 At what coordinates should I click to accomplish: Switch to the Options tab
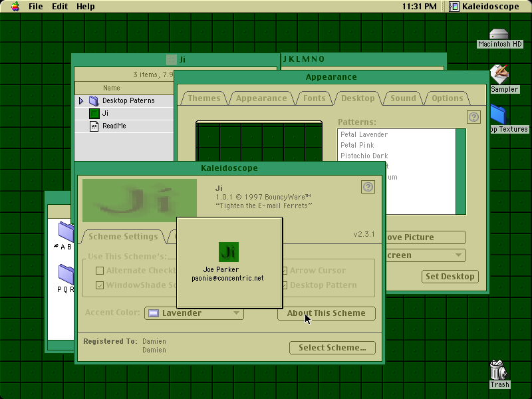[447, 98]
